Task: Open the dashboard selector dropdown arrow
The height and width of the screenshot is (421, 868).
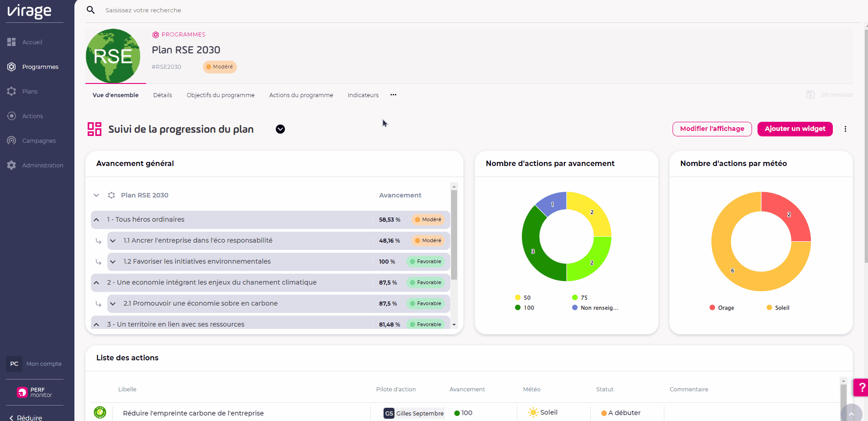Action: [x=280, y=129]
